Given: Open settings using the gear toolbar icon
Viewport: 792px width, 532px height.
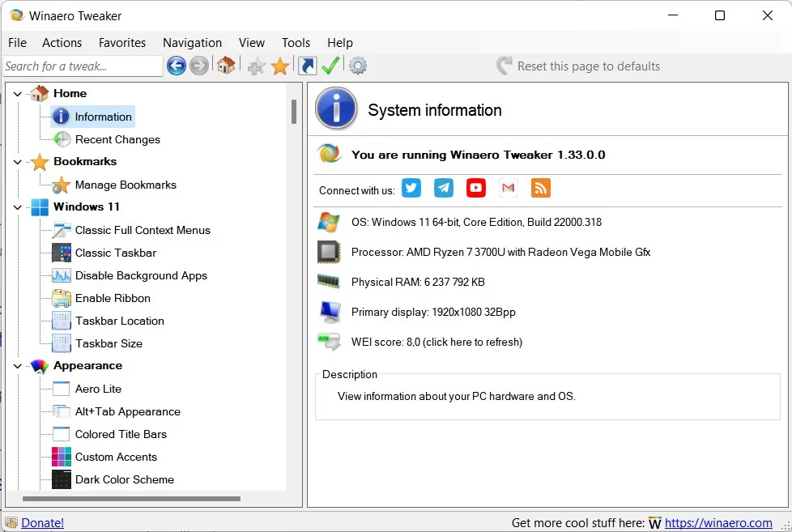Looking at the screenshot, I should tap(358, 66).
